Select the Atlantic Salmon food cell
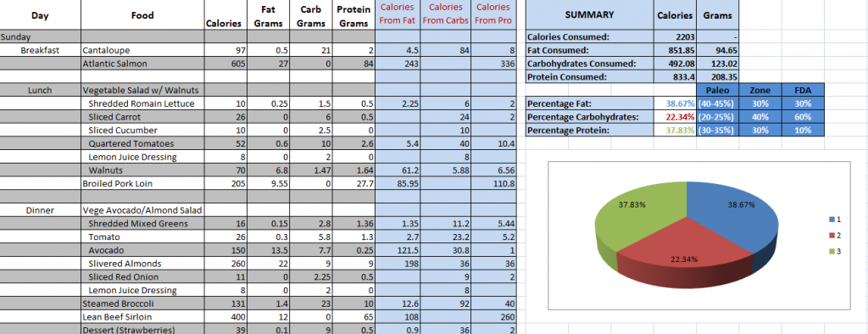Viewport: 868px width, 334px height. point(142,64)
